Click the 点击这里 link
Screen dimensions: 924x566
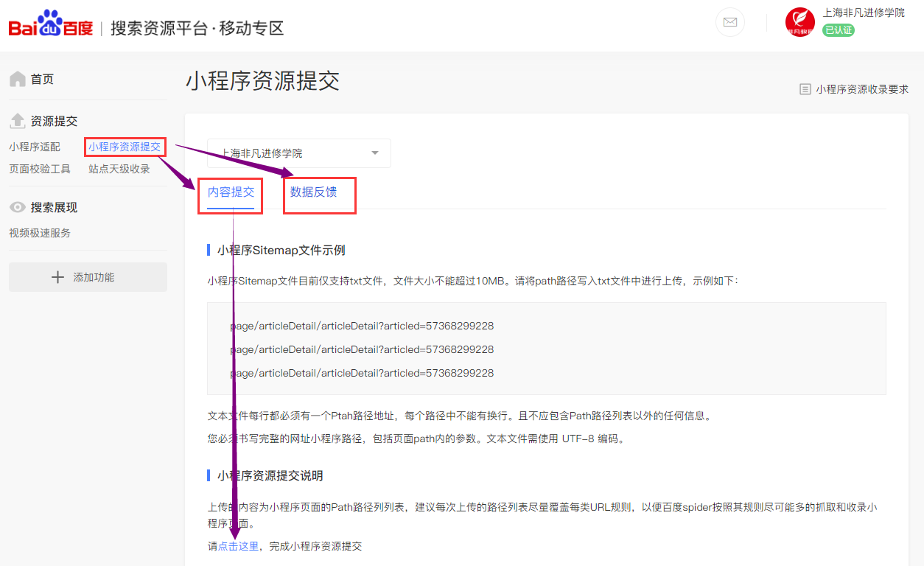(239, 546)
